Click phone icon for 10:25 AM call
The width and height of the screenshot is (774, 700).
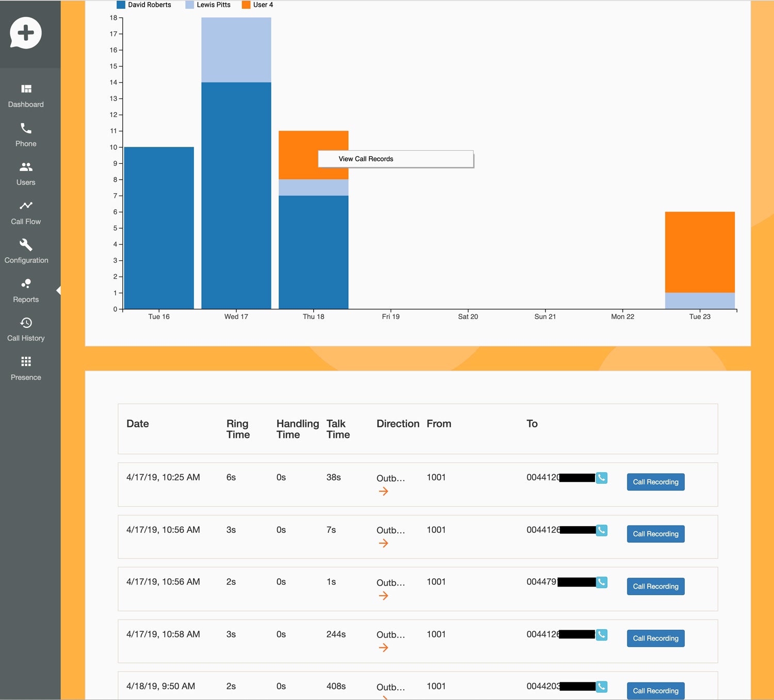pyautogui.click(x=601, y=478)
